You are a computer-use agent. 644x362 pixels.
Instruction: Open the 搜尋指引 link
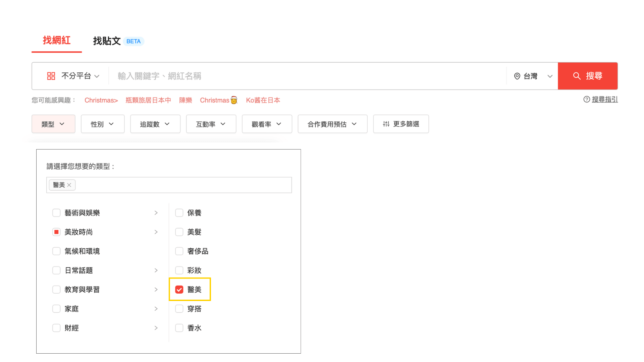pyautogui.click(x=605, y=100)
